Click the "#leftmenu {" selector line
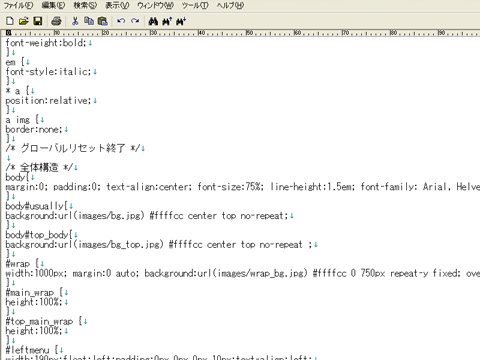 [32, 350]
